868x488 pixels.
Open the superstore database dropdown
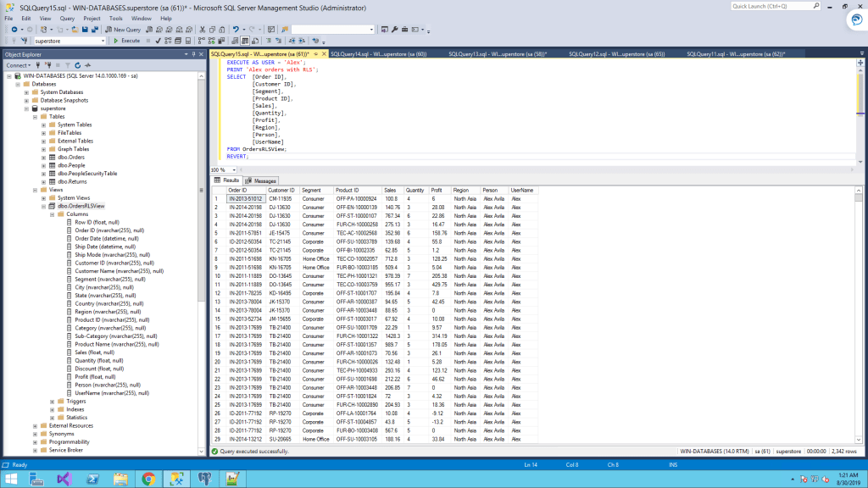[x=103, y=41]
